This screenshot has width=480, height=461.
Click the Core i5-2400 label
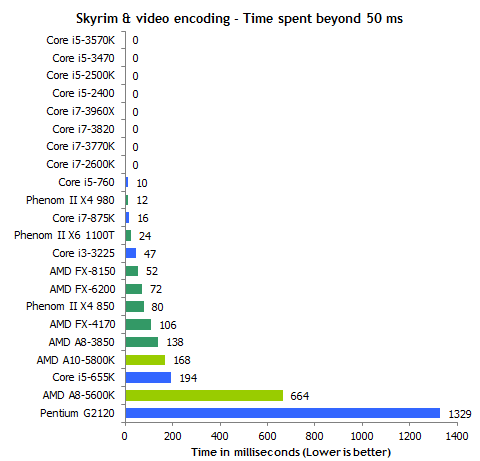pos(83,93)
